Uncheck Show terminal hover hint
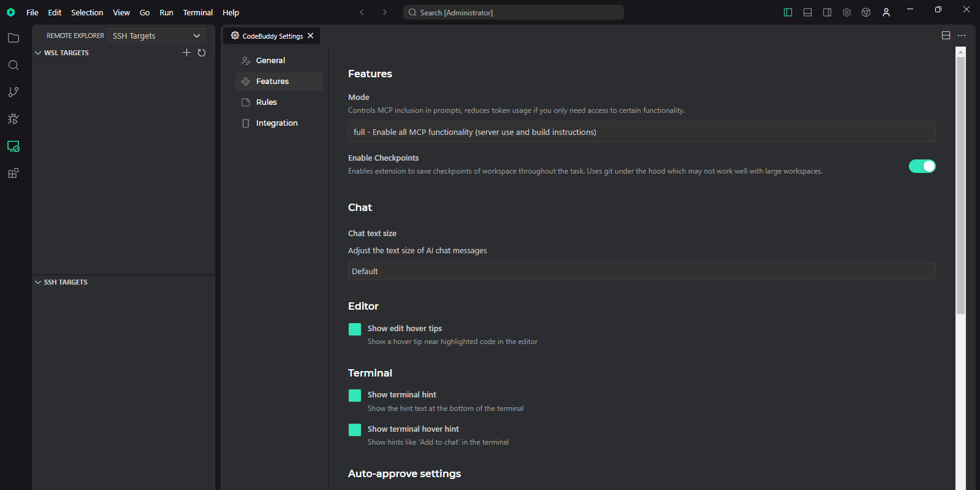Viewport: 980px width, 490px height. [355, 430]
